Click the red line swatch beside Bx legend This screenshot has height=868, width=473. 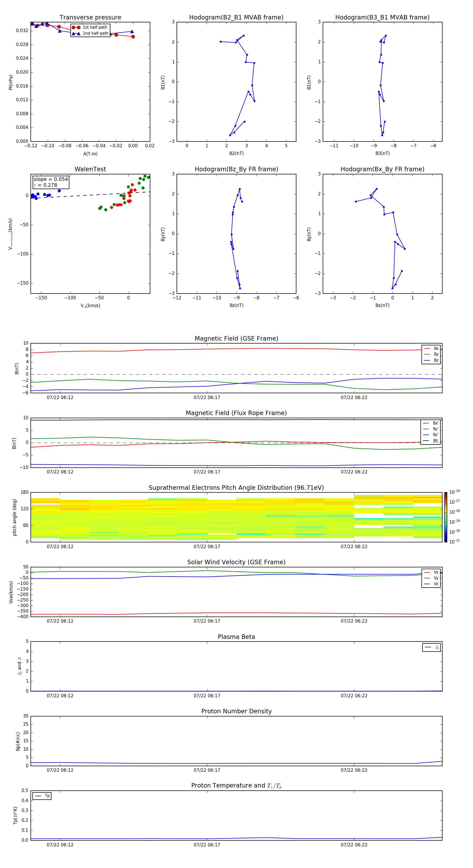click(427, 349)
